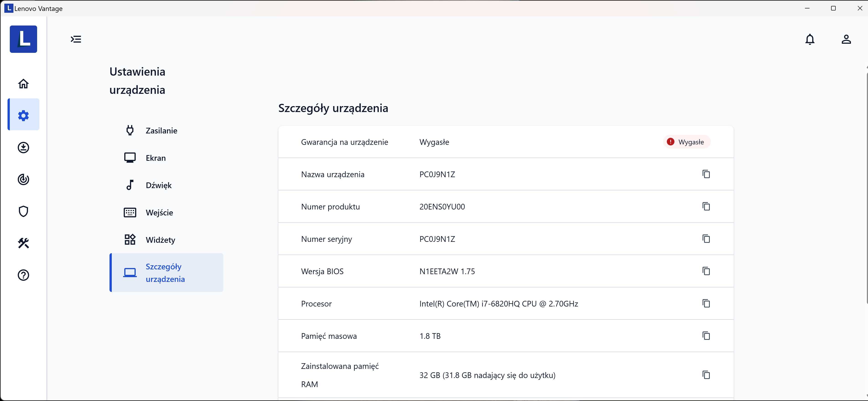Open the Dźwięk settings section

[x=166, y=185]
